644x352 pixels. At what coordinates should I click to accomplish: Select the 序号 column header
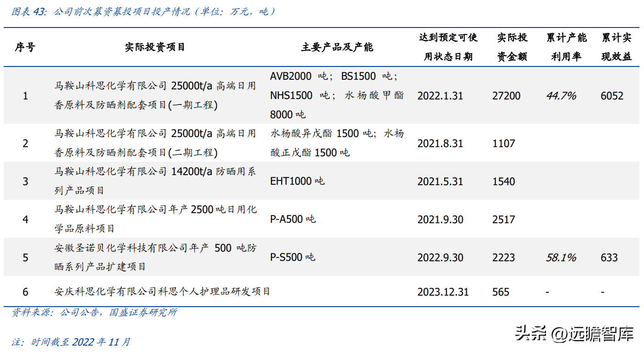tap(25, 47)
